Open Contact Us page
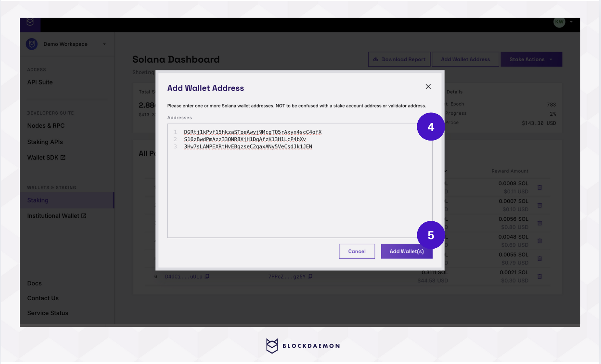Viewport: 601px width, 364px height. point(43,298)
